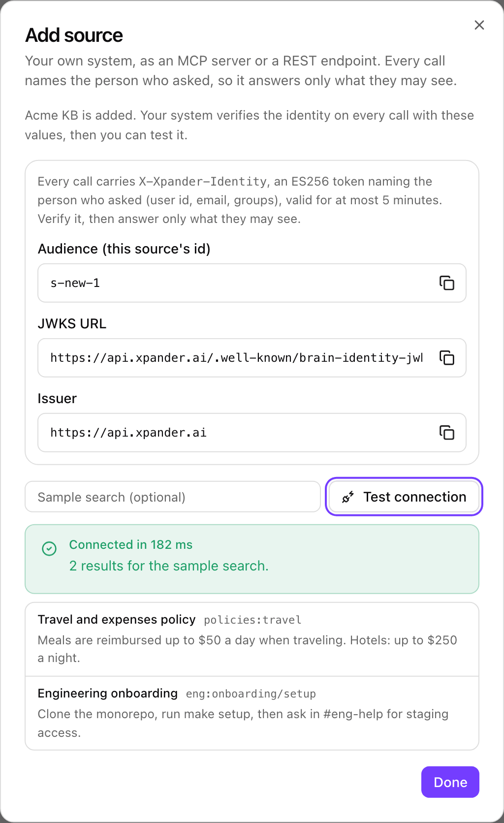The width and height of the screenshot is (504, 823).
Task: Select the Issuer field with api.xpander.ai
Action: coord(252,433)
